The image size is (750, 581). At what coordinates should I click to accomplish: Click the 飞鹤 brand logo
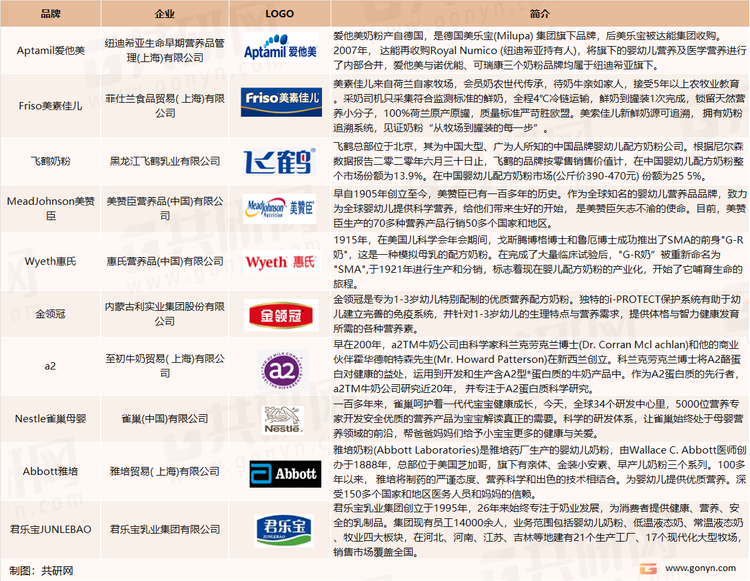pyautogui.click(x=280, y=161)
